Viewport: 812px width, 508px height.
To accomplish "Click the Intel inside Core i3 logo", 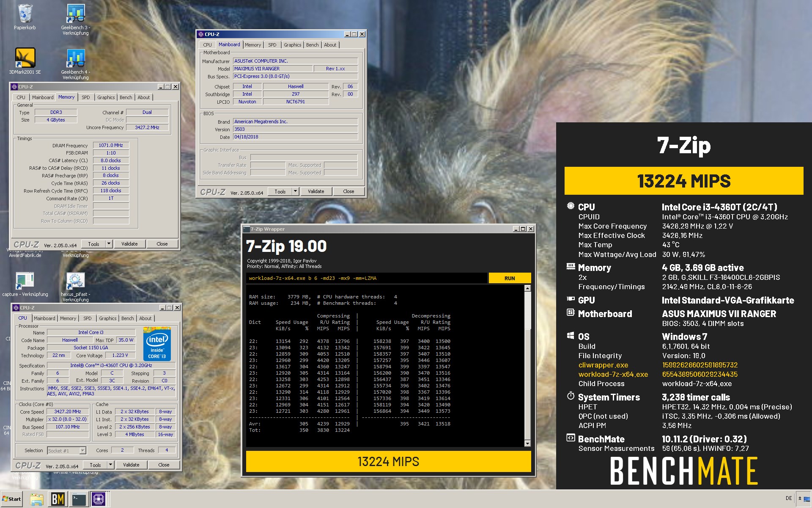I will 157,344.
